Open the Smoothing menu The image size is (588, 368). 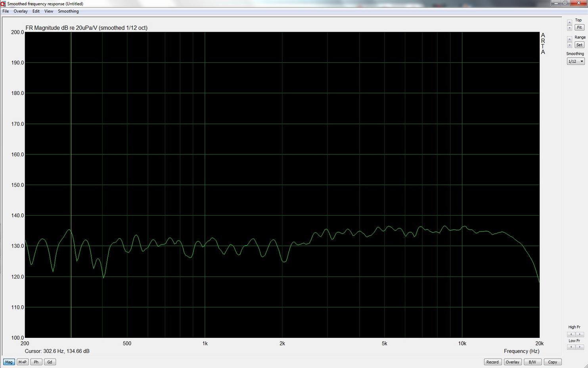[x=68, y=11]
